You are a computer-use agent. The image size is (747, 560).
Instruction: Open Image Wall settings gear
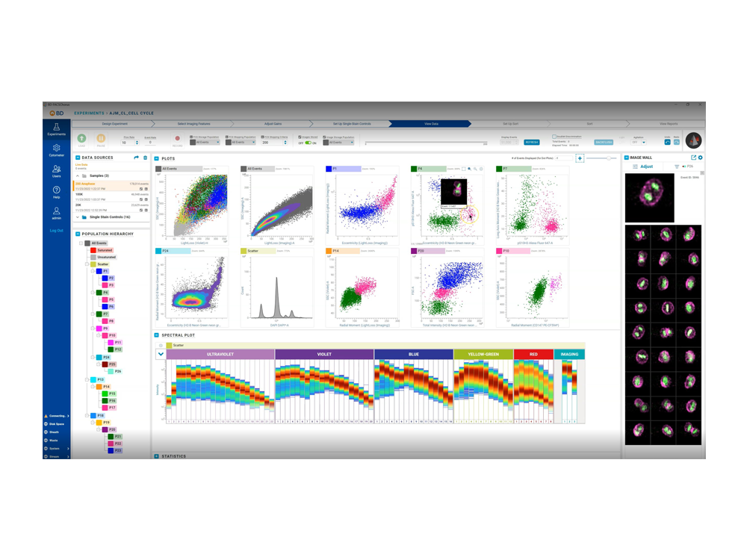(701, 158)
